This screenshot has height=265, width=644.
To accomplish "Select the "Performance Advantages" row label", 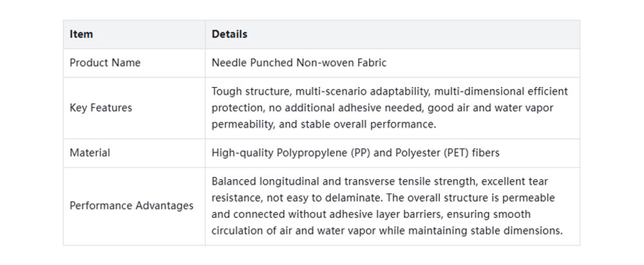I will click(x=131, y=206).
